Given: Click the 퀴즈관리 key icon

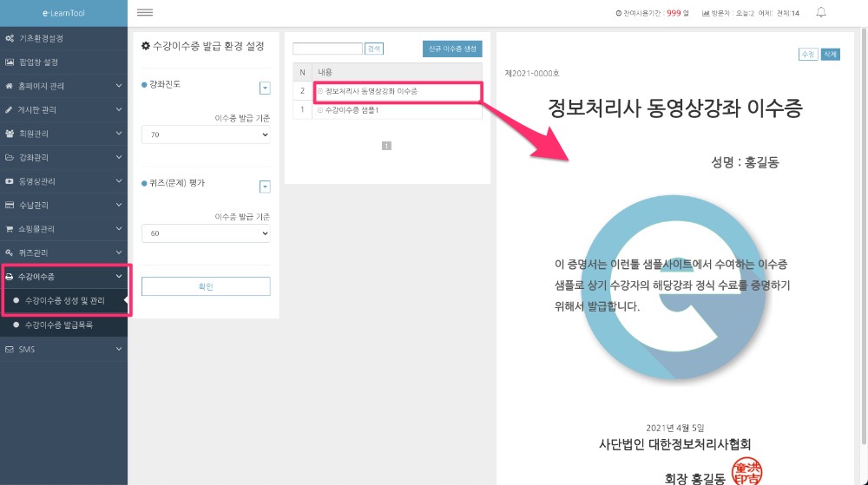Looking at the screenshot, I should click(x=9, y=252).
